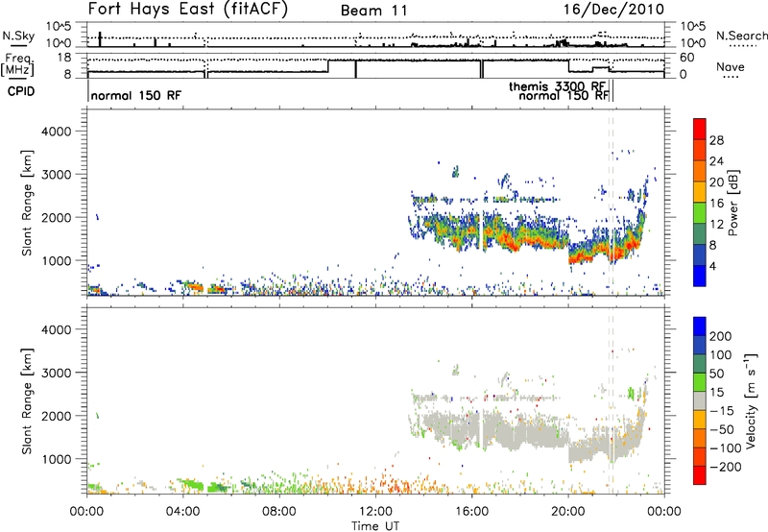The image size is (768, 532).
Task: Click the '04:00' time tick label
Action: (x=183, y=512)
